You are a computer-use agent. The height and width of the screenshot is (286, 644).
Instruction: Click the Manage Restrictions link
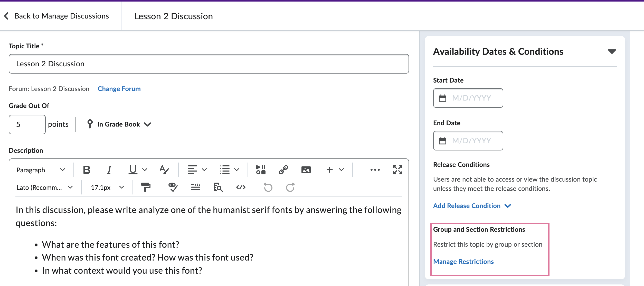(x=463, y=262)
